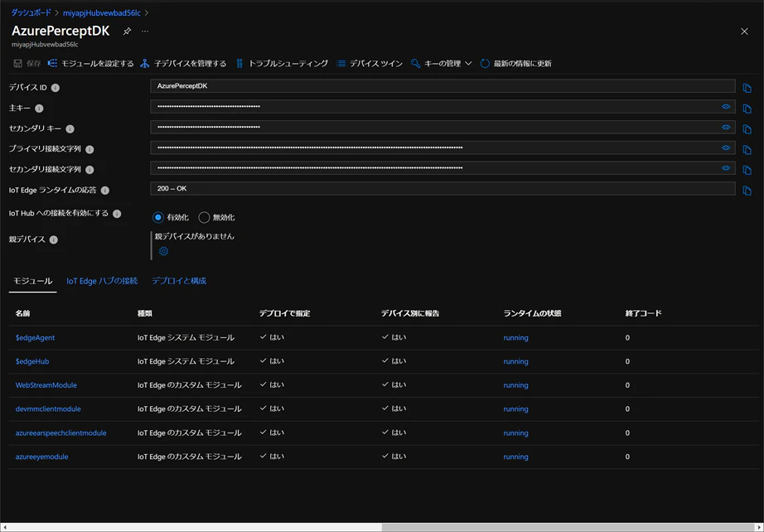The width and height of the screenshot is (764, 532).
Task: Open the azureearspeechclientmodule module
Action: point(61,433)
